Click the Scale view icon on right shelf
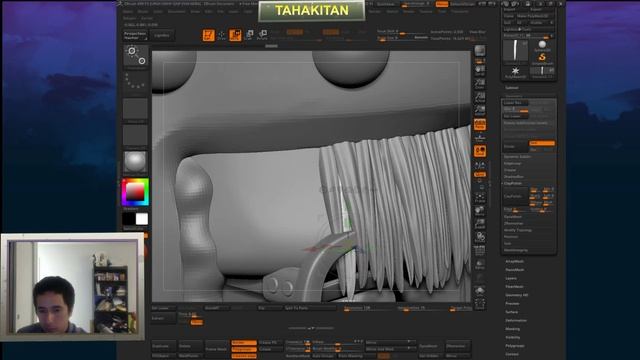The height and width of the screenshot is (360, 640). (480, 224)
